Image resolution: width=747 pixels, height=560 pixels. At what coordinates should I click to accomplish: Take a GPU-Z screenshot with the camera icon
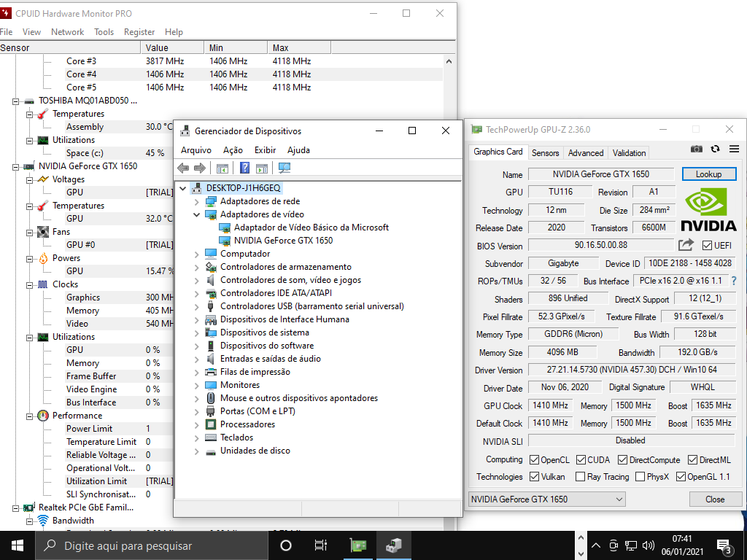(697, 149)
